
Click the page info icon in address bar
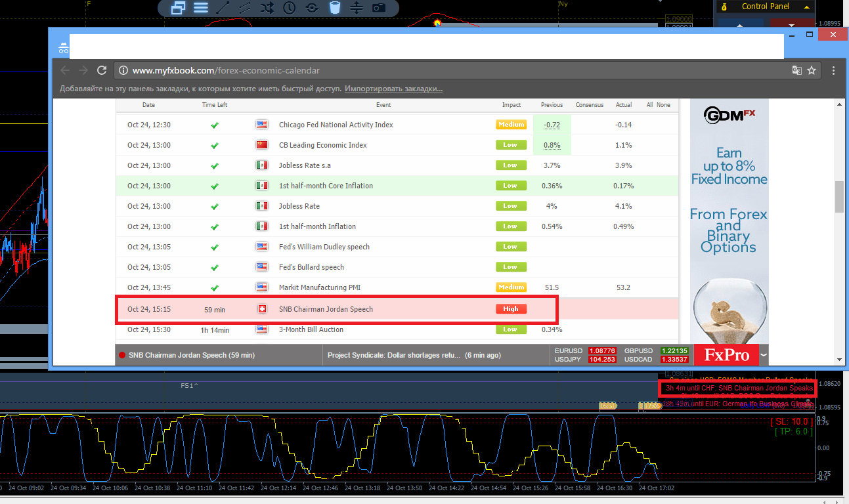[123, 70]
